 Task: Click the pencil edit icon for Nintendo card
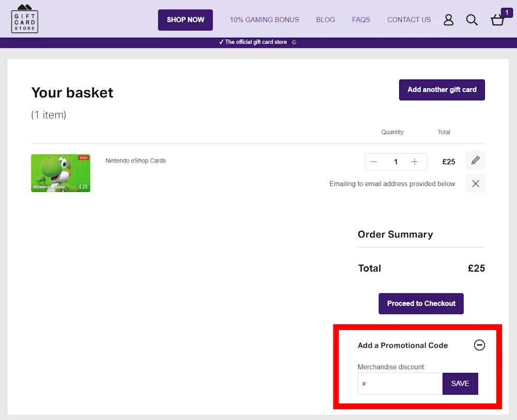475,160
